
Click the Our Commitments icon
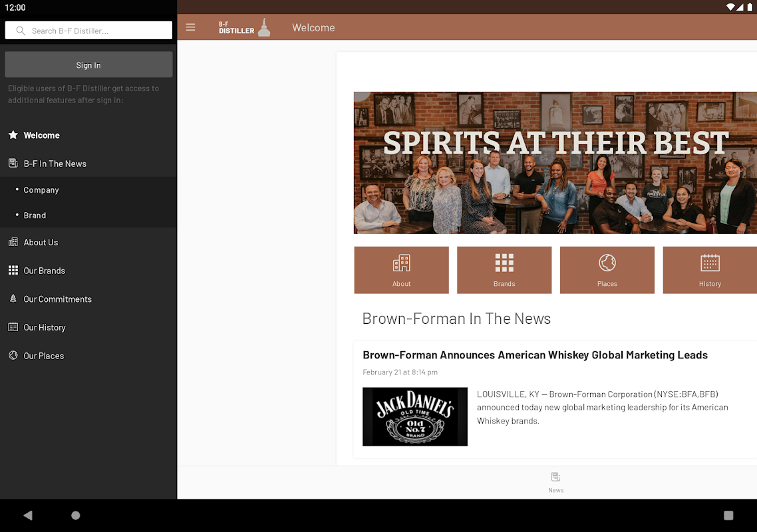pos(13,299)
